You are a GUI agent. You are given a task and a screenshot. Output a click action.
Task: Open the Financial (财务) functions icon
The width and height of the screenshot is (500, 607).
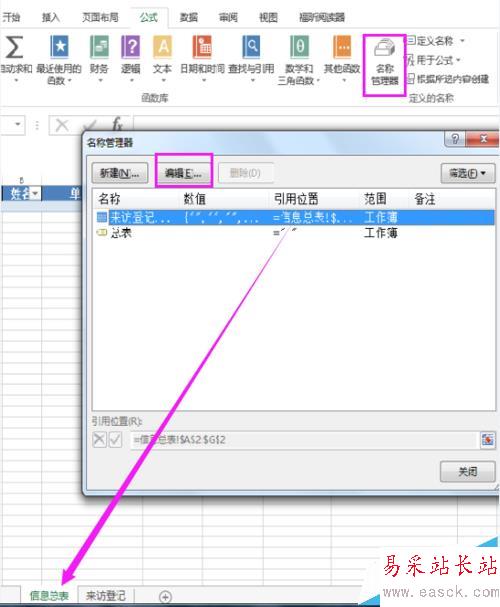[x=99, y=46]
